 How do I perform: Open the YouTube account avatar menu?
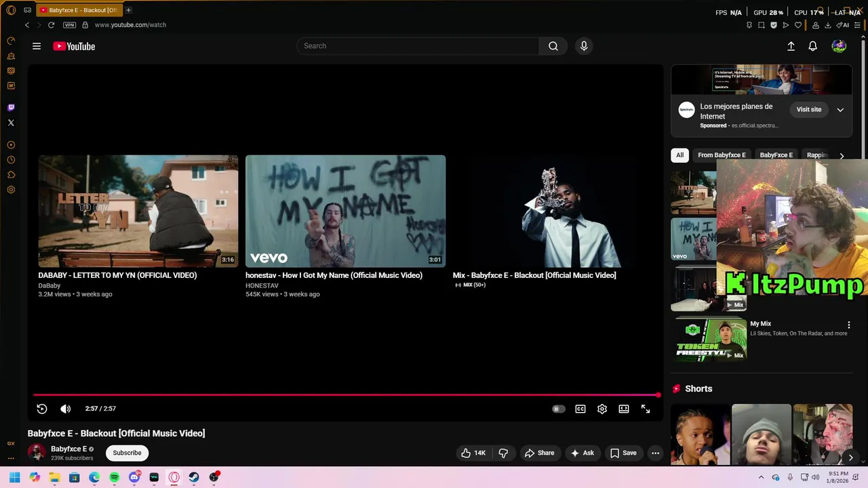[x=839, y=46]
